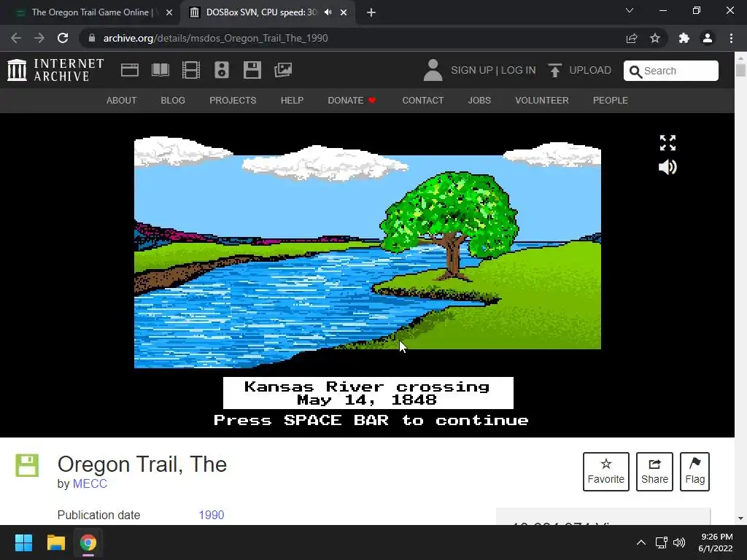This screenshot has width=747, height=560.
Task: Open Internet Archive home logo
Action: point(55,70)
